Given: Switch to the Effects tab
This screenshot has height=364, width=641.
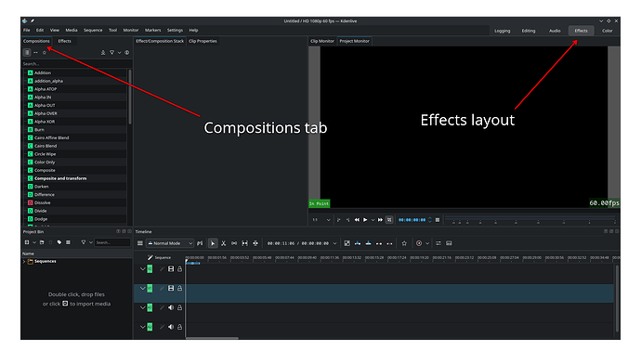Looking at the screenshot, I should point(65,41).
